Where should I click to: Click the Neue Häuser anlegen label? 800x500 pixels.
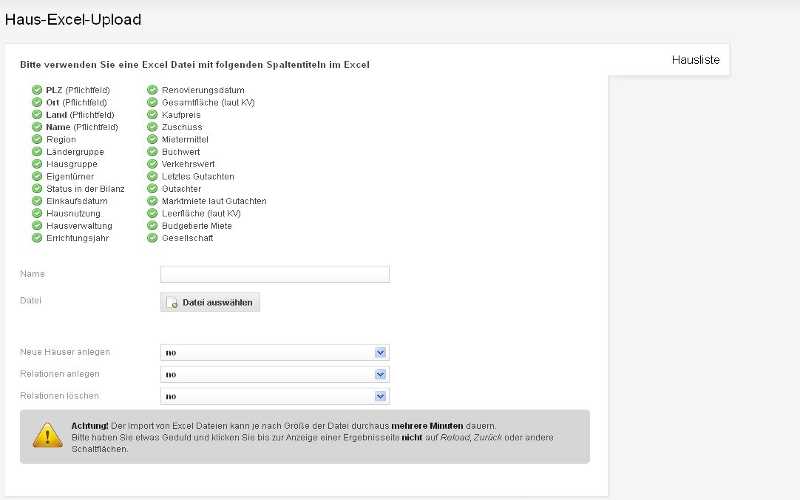point(65,352)
